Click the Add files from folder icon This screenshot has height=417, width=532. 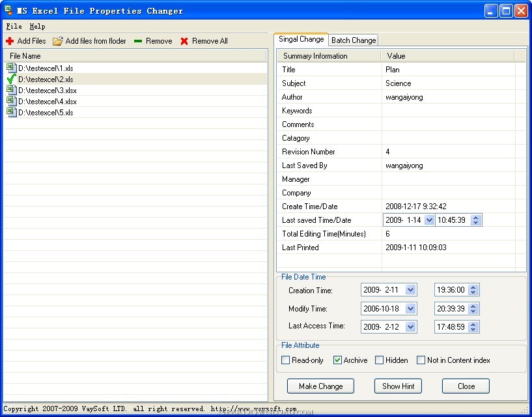click(x=58, y=41)
